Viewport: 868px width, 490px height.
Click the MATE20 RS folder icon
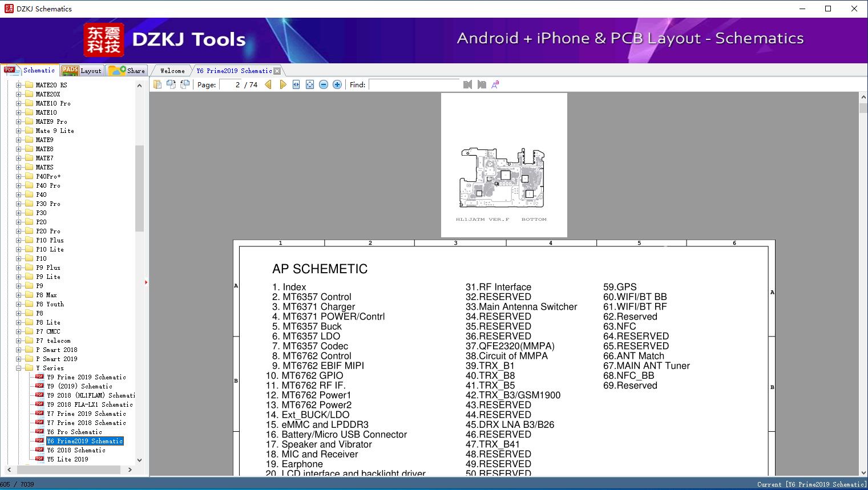tap(29, 85)
